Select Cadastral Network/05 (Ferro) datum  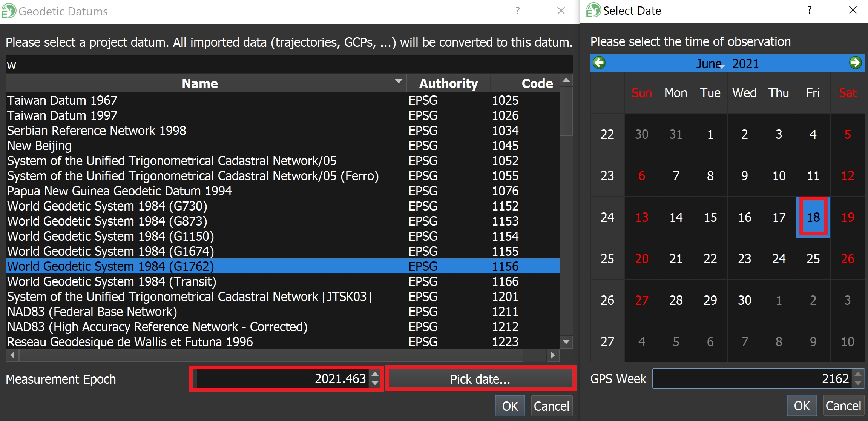point(282,176)
